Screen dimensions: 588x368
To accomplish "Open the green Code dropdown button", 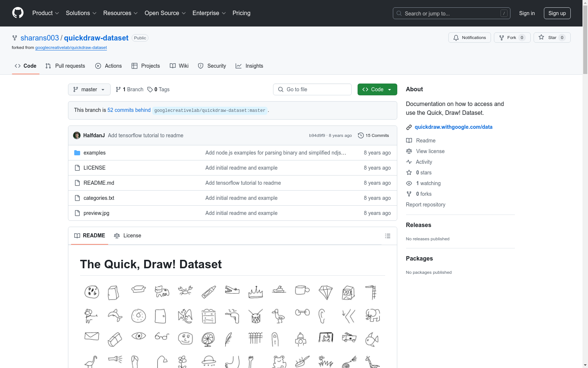I will click(x=377, y=89).
